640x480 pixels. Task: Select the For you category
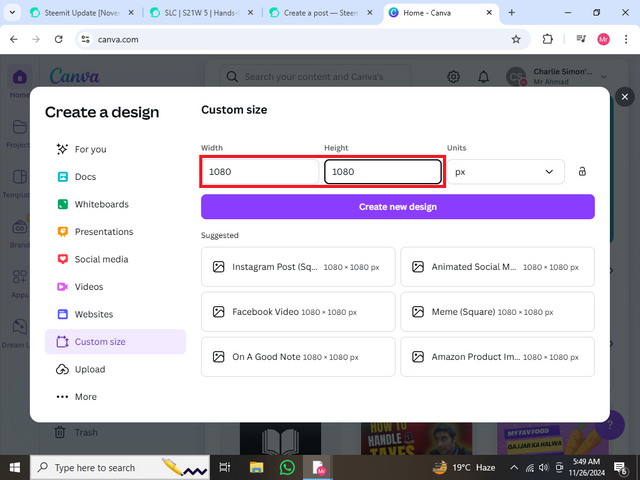116,149
